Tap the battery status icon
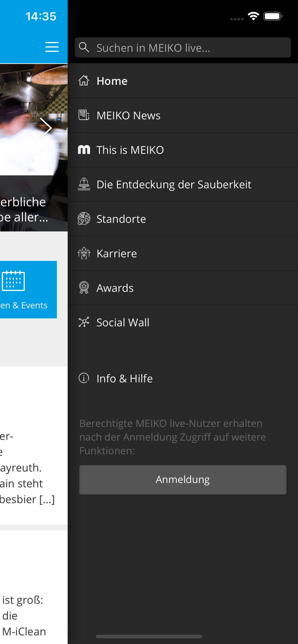 click(x=273, y=17)
